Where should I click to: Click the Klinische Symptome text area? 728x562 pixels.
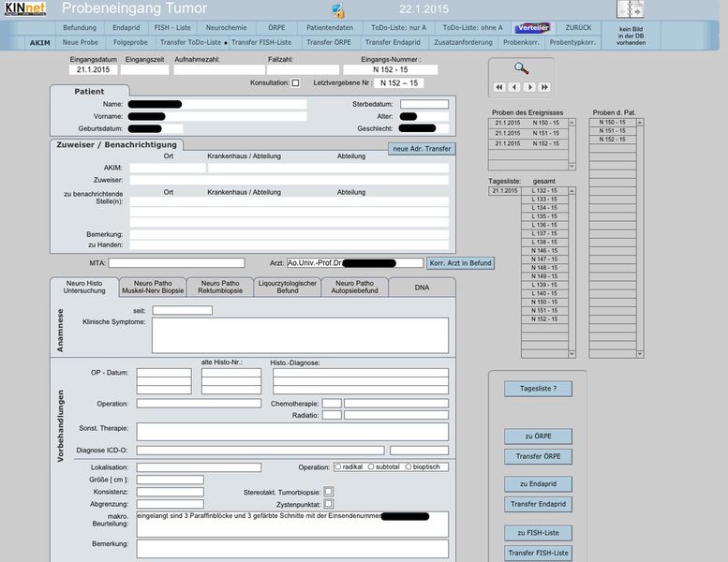(x=300, y=335)
